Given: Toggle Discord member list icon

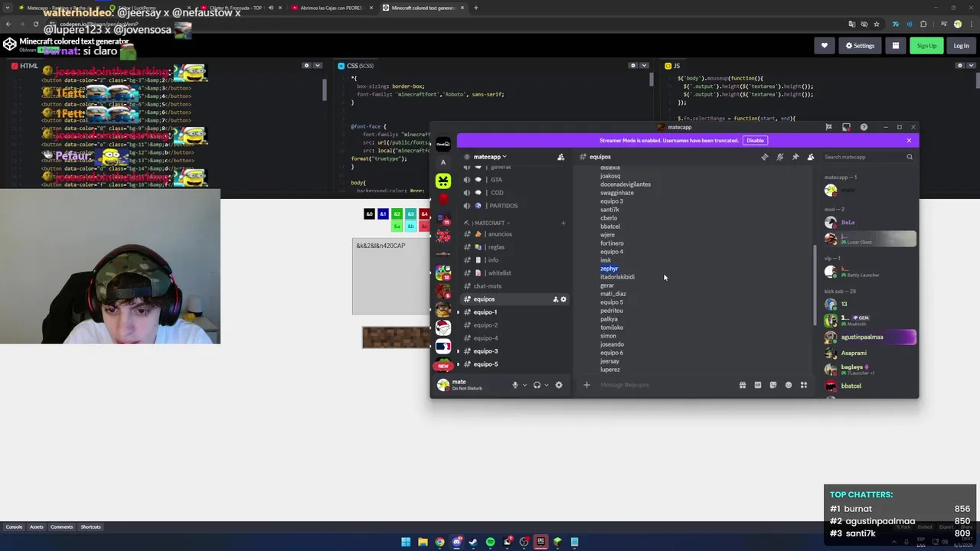Looking at the screenshot, I should (811, 157).
